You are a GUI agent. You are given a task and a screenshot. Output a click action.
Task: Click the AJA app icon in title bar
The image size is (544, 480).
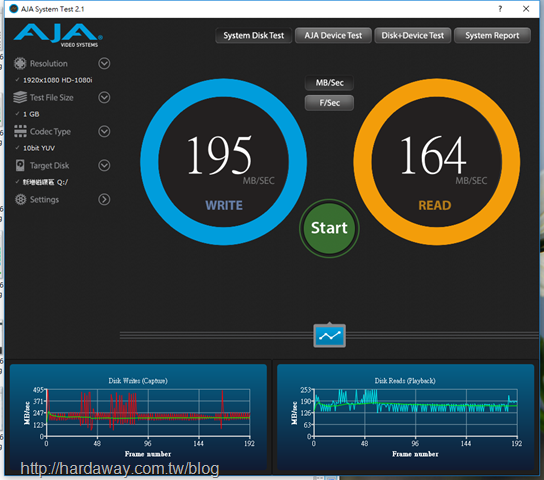[x=14, y=9]
